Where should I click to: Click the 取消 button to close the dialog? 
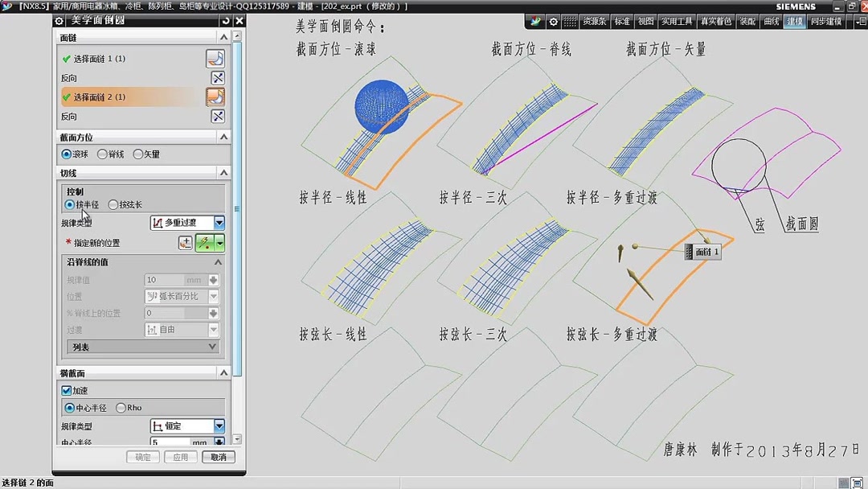219,456
